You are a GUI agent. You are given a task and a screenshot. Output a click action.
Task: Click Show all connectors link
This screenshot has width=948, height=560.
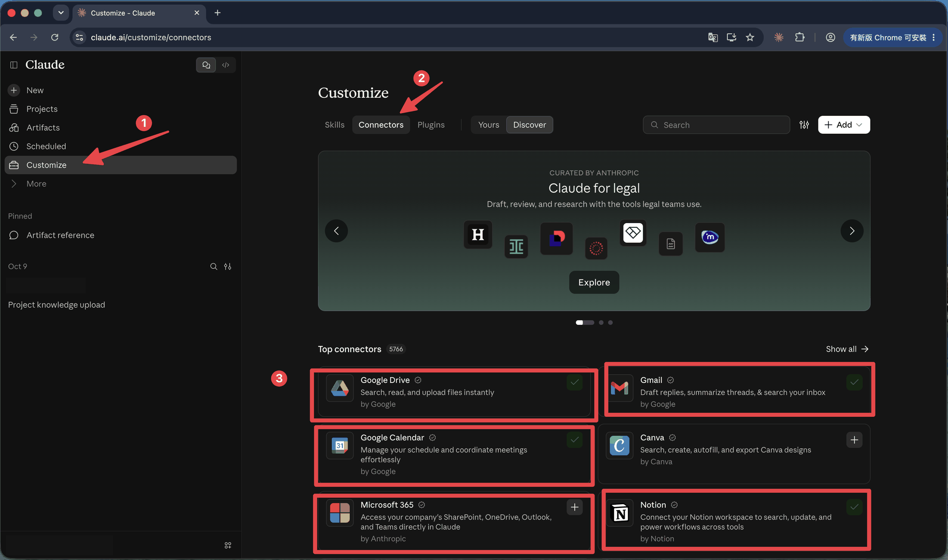point(847,349)
